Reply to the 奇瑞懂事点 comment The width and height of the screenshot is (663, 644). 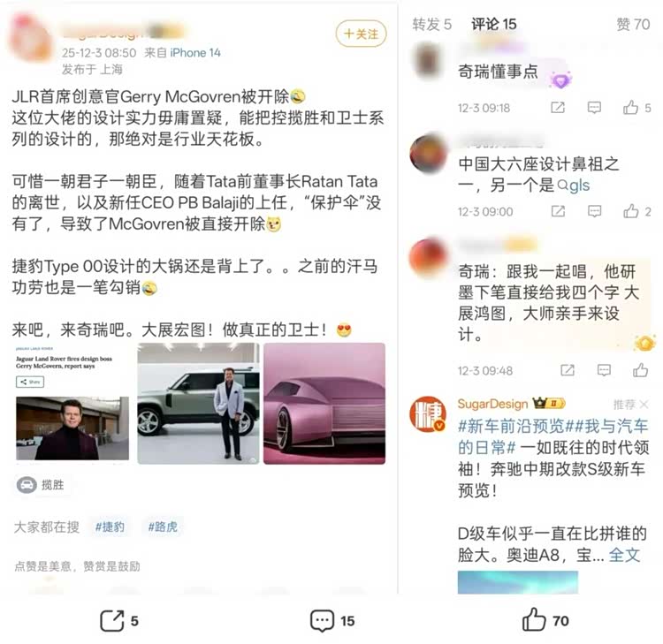(x=595, y=108)
